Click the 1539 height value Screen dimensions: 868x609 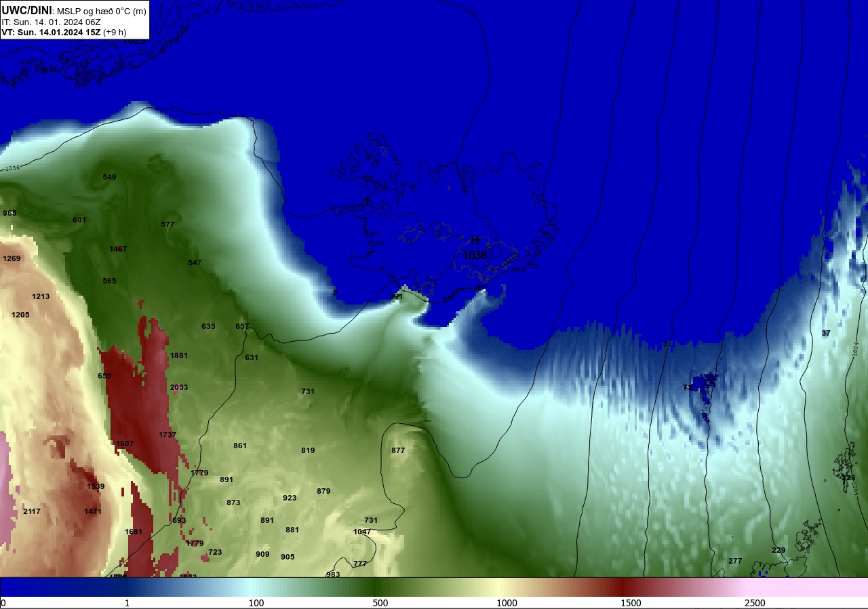96,486
